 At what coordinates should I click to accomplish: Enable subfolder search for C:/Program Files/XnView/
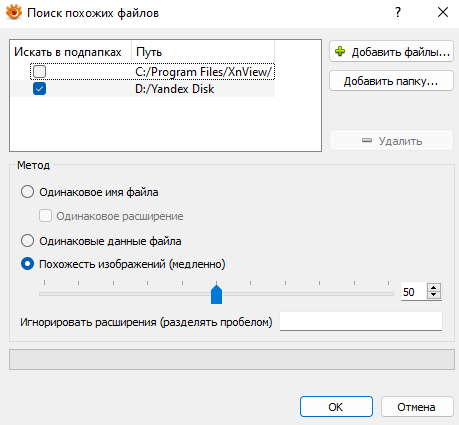pyautogui.click(x=39, y=72)
